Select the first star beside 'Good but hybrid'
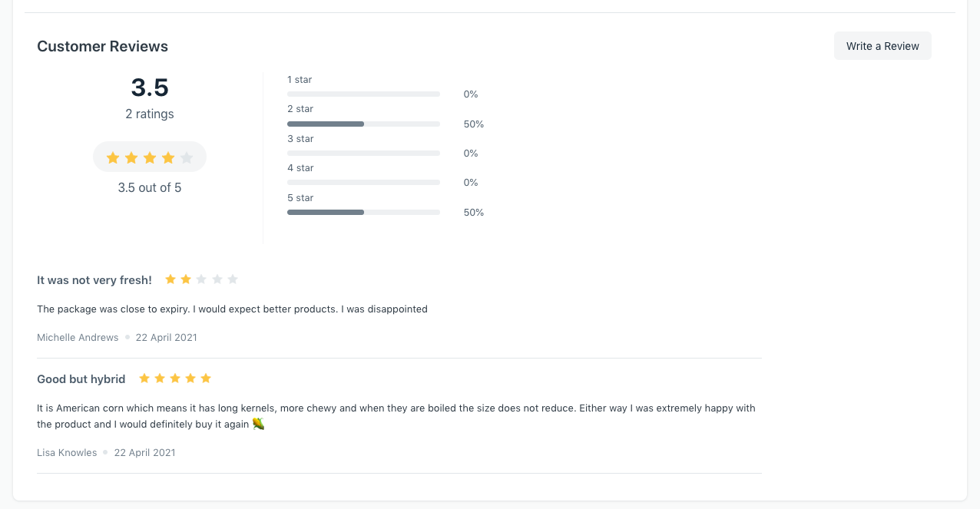The image size is (980, 509). [144, 378]
